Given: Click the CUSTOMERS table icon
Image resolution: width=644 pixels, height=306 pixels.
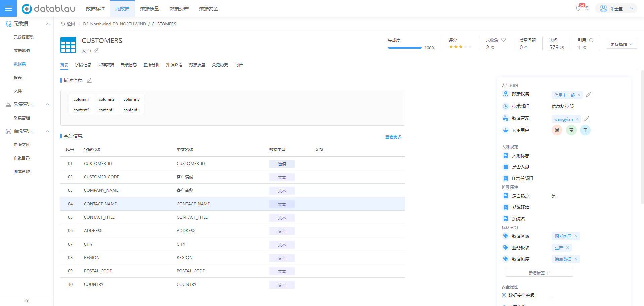Looking at the screenshot, I should pyautogui.click(x=68, y=45).
